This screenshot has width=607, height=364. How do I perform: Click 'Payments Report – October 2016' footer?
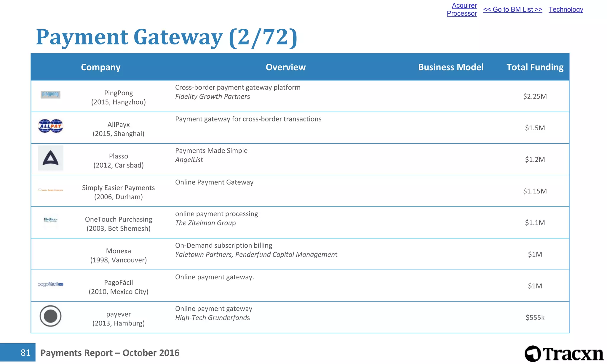pyautogui.click(x=110, y=353)
